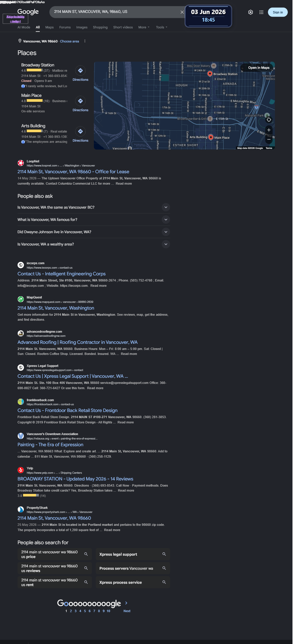This screenshot has height=644, width=296.
Task: Open location options three-dot menu
Action: (85, 41)
